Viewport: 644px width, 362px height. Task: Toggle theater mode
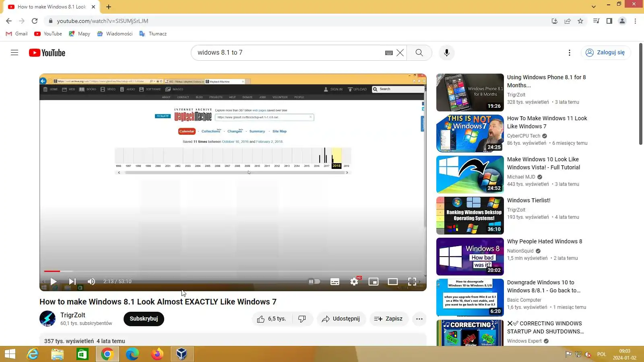(x=393, y=282)
